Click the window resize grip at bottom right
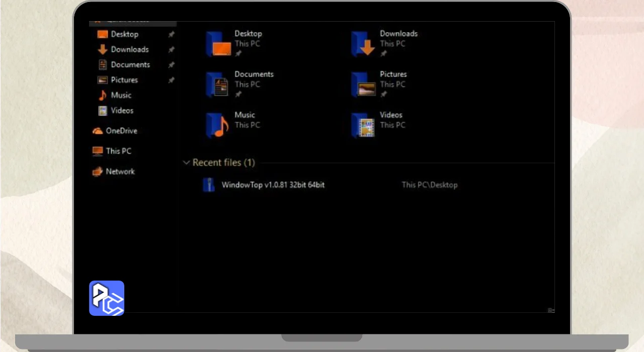Image resolution: width=644 pixels, height=352 pixels. [x=551, y=310]
